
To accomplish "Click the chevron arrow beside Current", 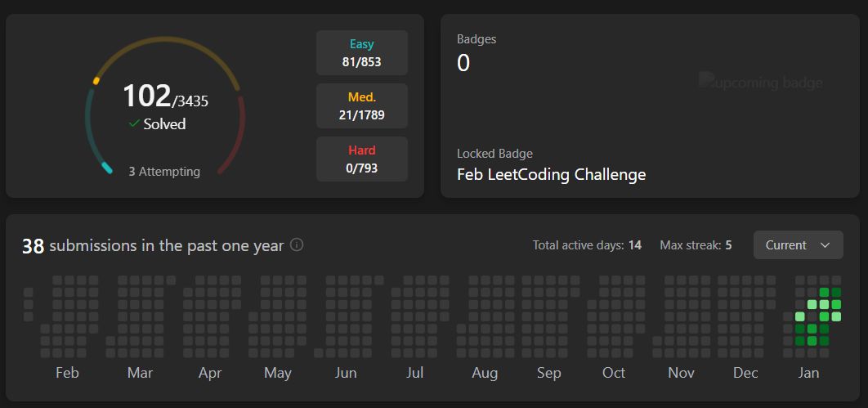I will click(825, 245).
